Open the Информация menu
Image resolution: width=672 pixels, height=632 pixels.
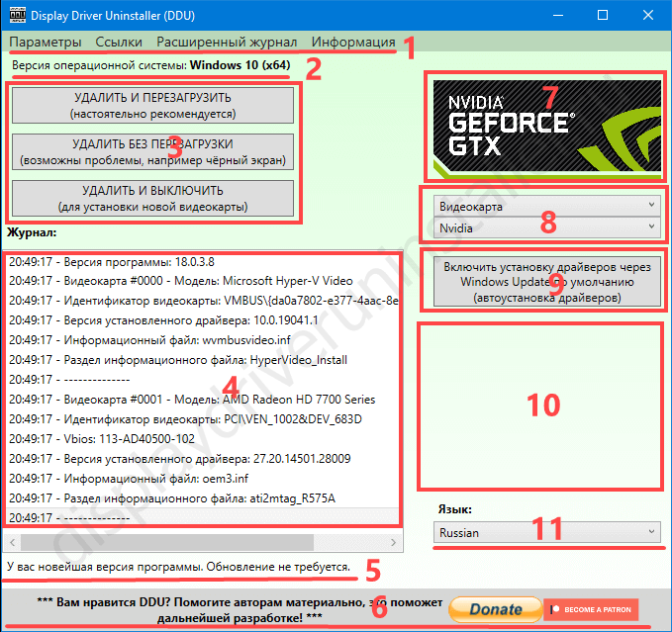tap(353, 42)
